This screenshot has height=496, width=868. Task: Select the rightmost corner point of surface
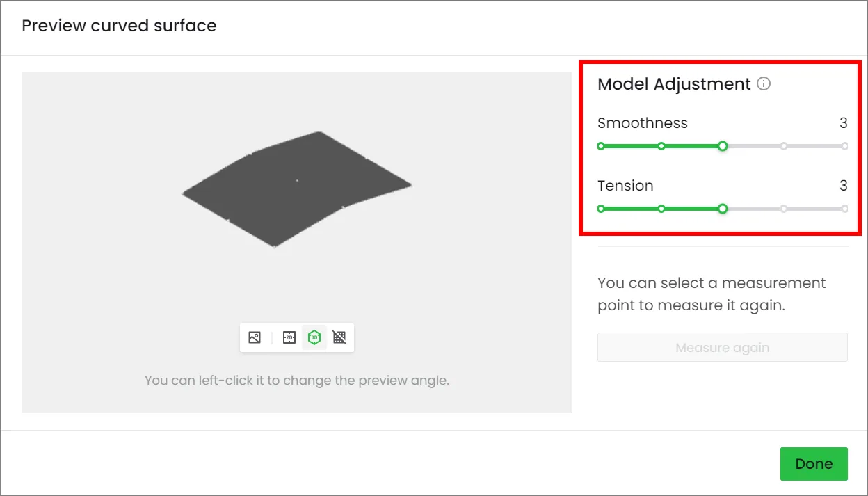[x=410, y=184]
